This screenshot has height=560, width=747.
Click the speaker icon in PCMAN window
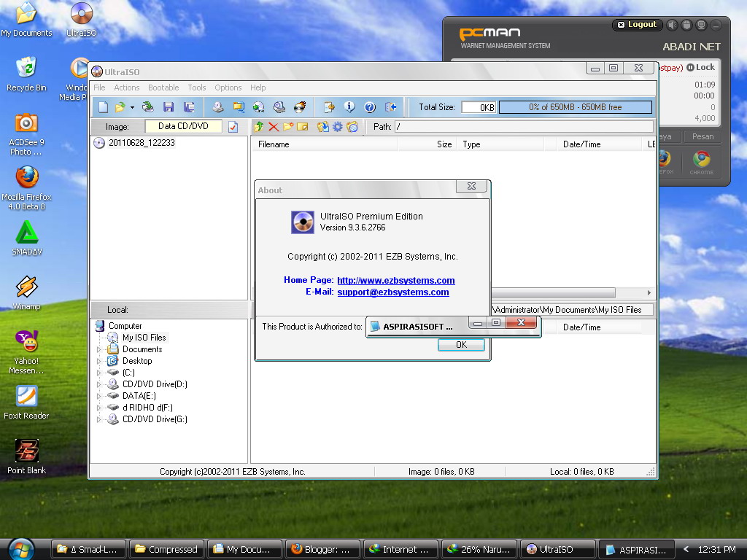pos(672,25)
